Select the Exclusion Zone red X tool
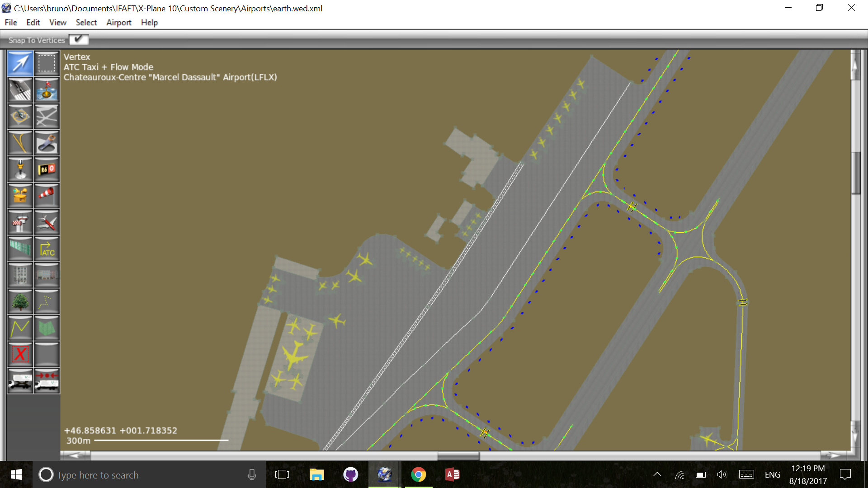The image size is (868, 488). [20, 354]
